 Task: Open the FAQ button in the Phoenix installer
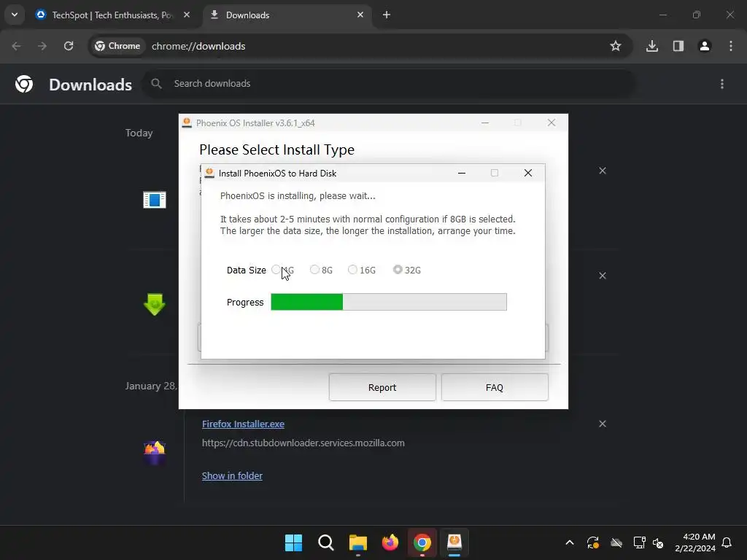[495, 387]
